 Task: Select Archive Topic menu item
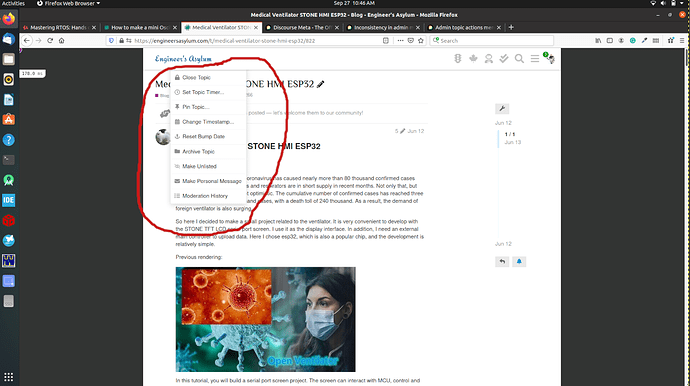208,151
